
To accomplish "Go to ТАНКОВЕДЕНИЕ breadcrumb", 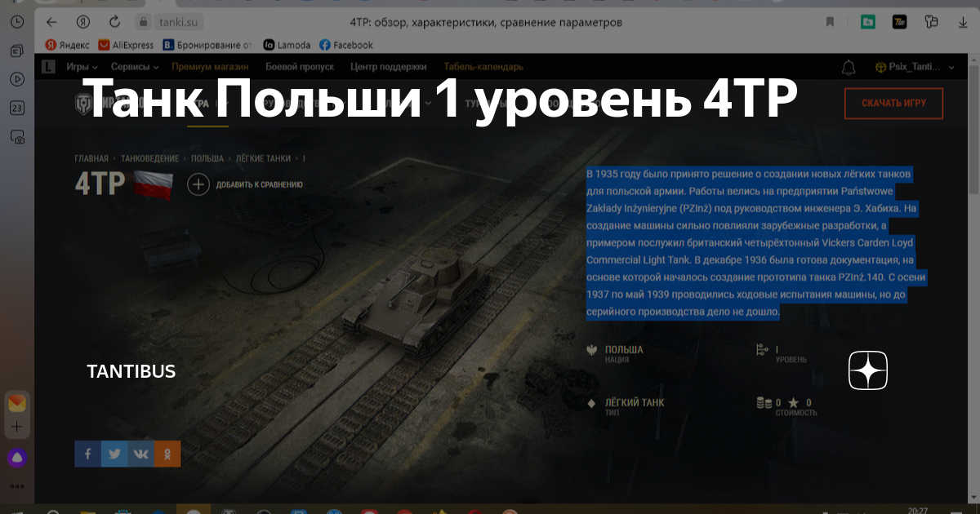I will click(x=150, y=158).
